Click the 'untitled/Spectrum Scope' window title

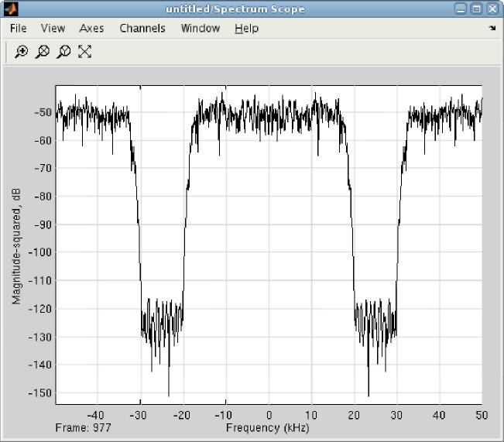pyautogui.click(x=235, y=9)
